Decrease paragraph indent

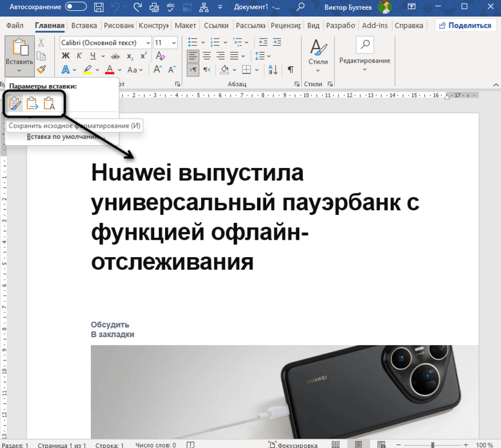click(263, 42)
